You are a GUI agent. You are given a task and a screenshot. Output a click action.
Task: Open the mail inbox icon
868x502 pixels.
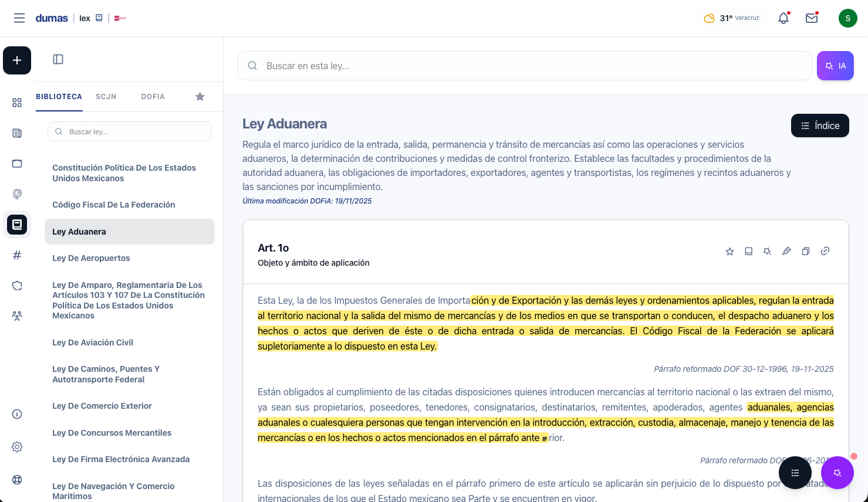coord(812,18)
